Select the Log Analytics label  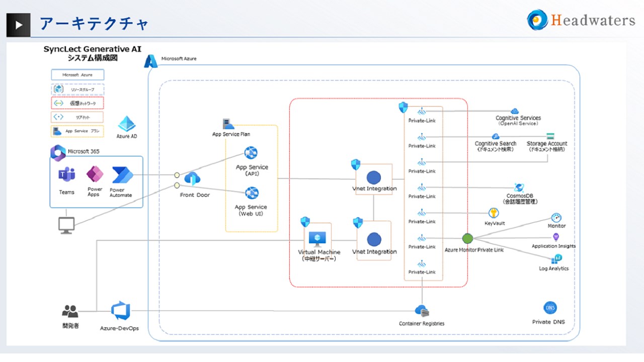(x=554, y=268)
